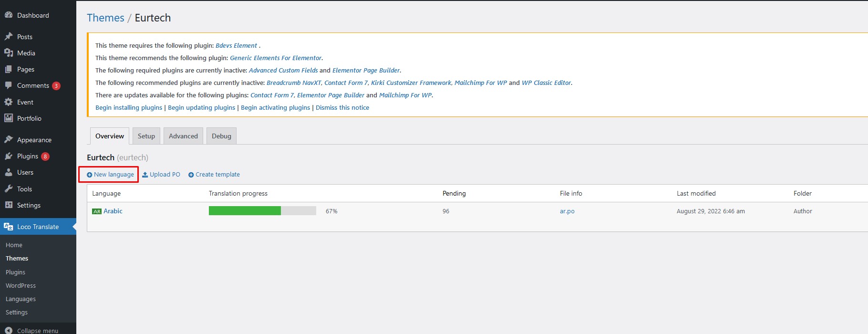Click the Dashboard gauge icon in sidebar

pos(9,15)
